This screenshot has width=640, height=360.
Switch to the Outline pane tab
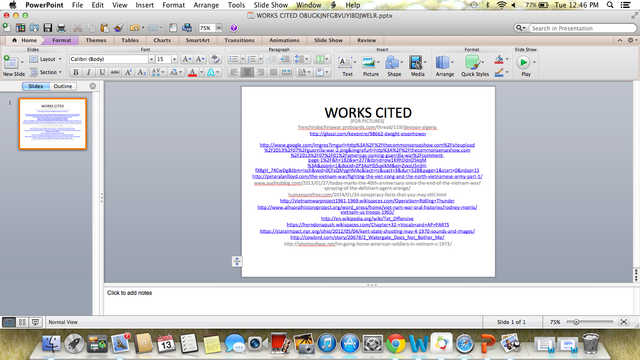point(63,86)
